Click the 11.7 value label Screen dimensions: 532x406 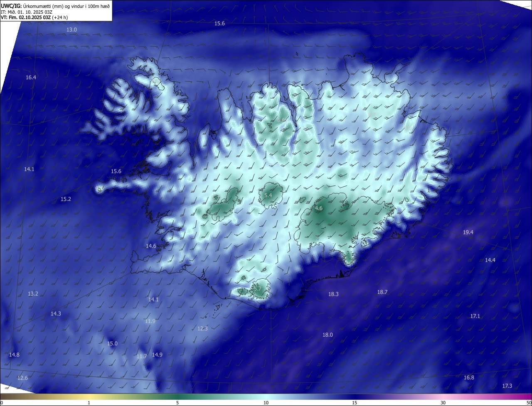(142, 357)
